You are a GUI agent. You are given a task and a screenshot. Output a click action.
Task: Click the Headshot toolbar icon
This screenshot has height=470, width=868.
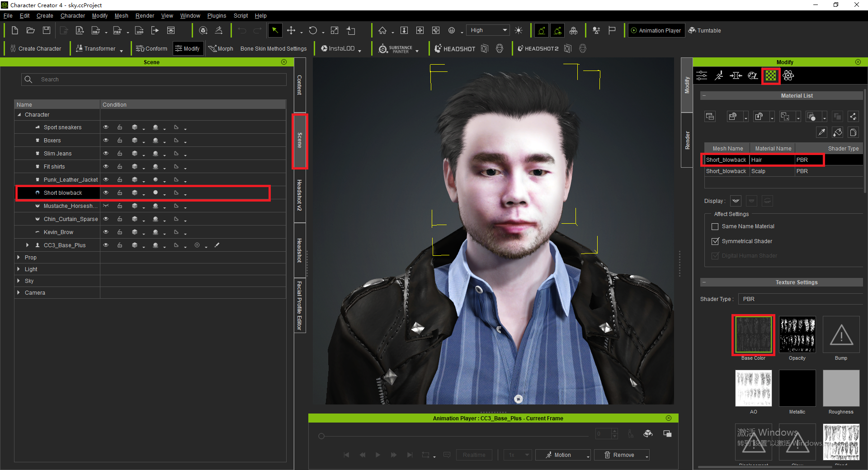455,49
